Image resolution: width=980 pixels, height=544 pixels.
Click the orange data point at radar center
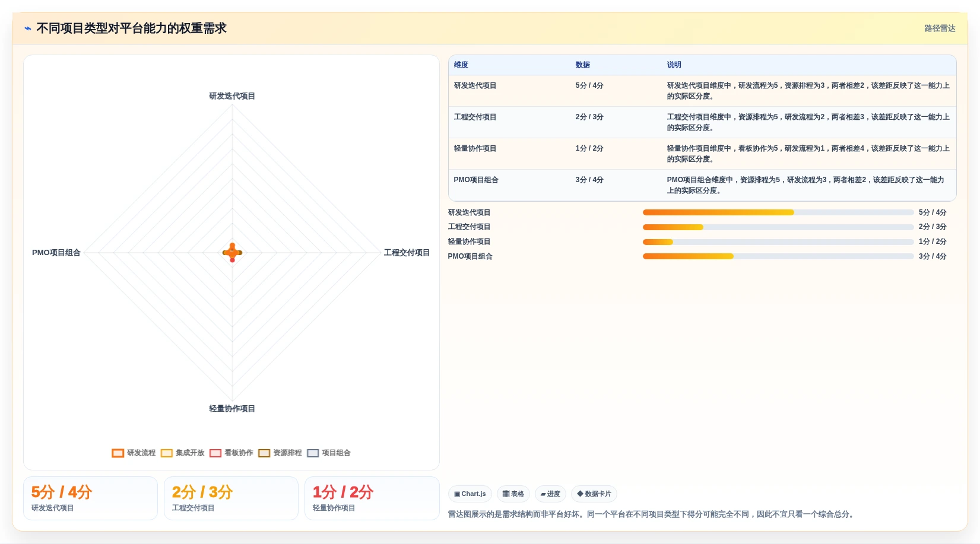tap(232, 253)
